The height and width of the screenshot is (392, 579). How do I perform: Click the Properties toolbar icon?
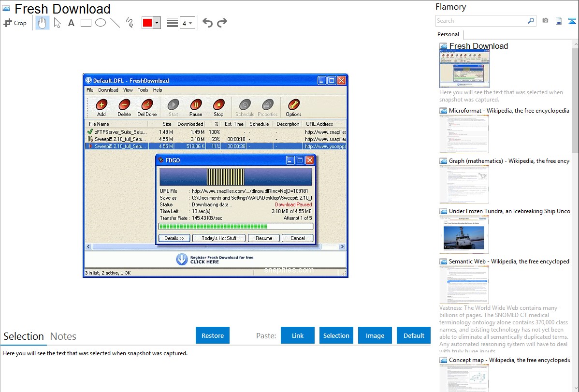pyautogui.click(x=268, y=107)
